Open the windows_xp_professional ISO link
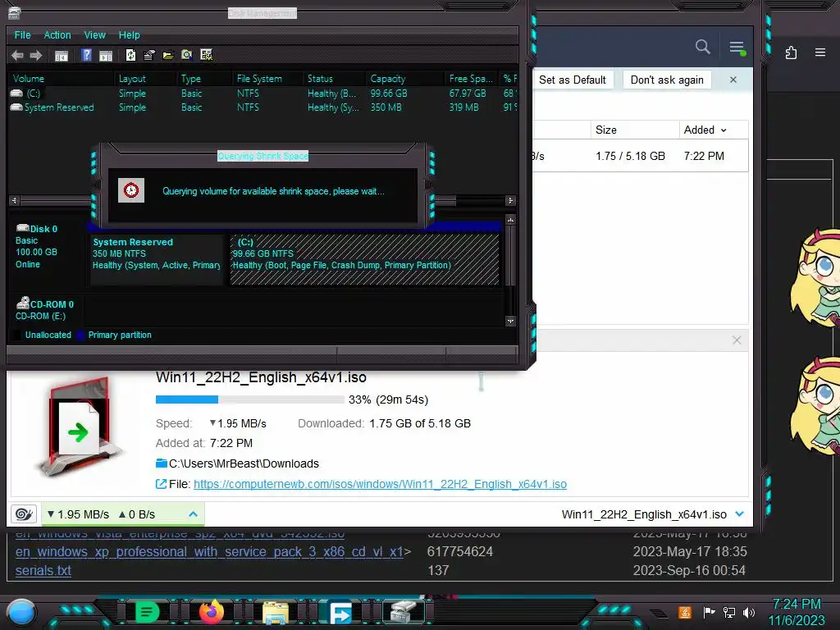This screenshot has height=630, width=840. [x=209, y=552]
